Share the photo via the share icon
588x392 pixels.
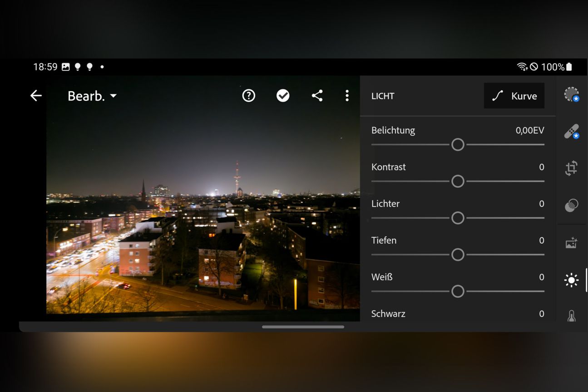coord(317,95)
